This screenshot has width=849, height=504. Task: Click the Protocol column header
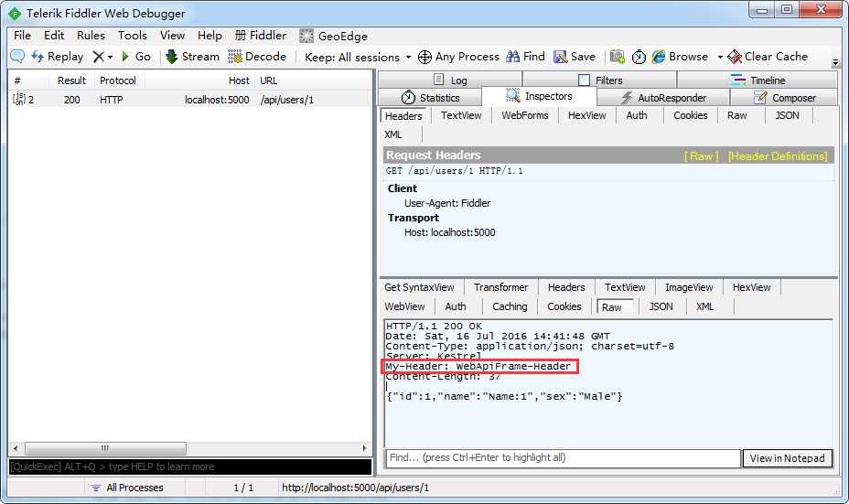tap(117, 80)
